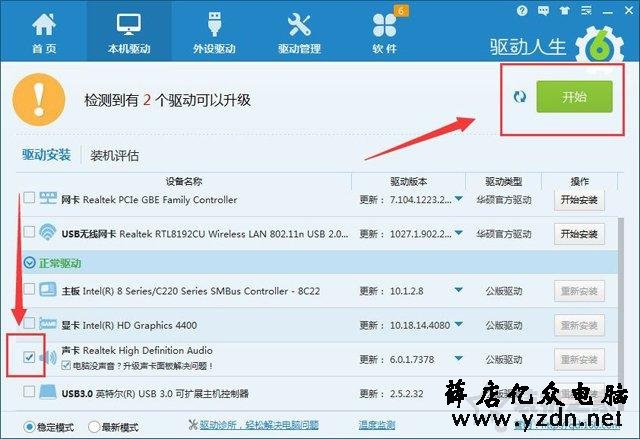Click the help question mark icon

tap(522, 11)
